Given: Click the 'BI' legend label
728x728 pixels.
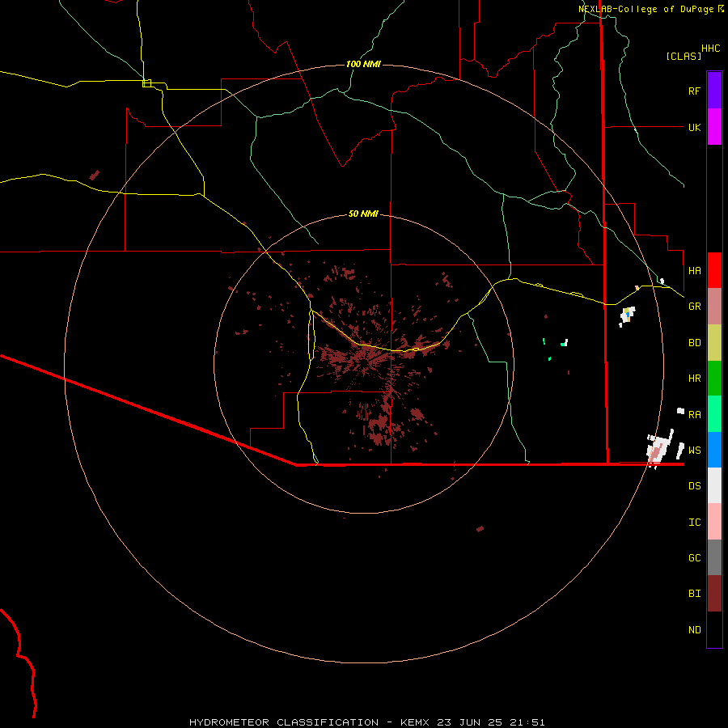Looking at the screenshot, I should [694, 594].
